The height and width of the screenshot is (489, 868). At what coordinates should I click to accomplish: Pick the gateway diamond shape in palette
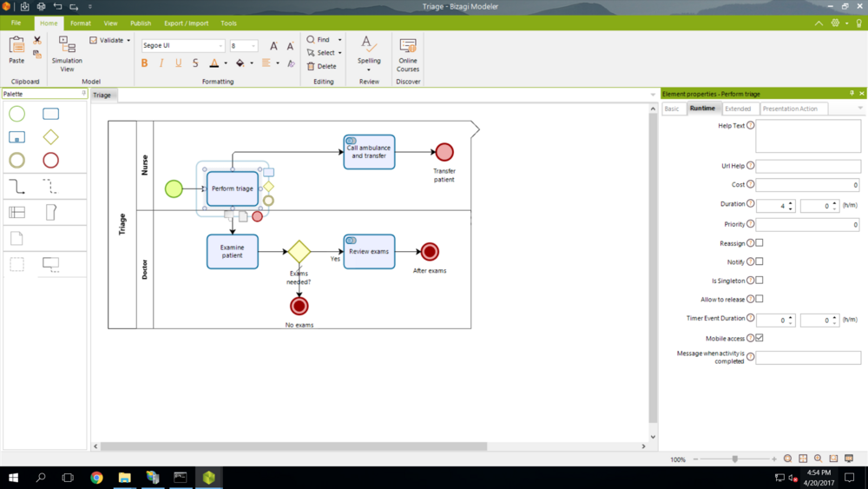coord(51,137)
